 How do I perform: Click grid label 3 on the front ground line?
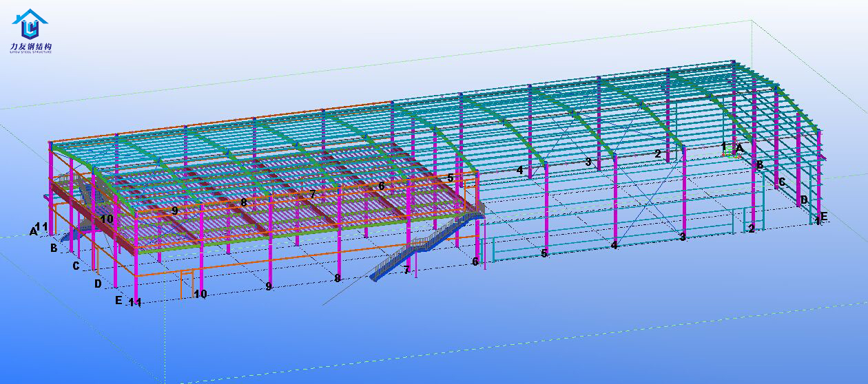(x=682, y=237)
